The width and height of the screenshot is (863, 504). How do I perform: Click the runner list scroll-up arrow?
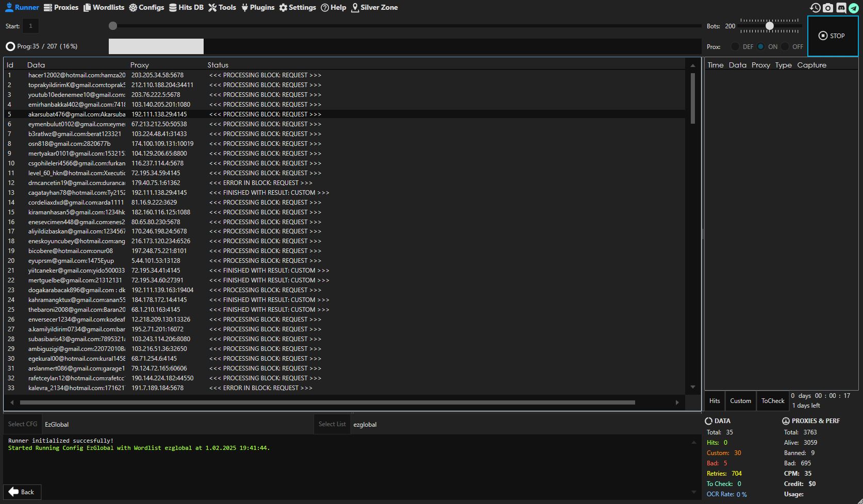693,65
